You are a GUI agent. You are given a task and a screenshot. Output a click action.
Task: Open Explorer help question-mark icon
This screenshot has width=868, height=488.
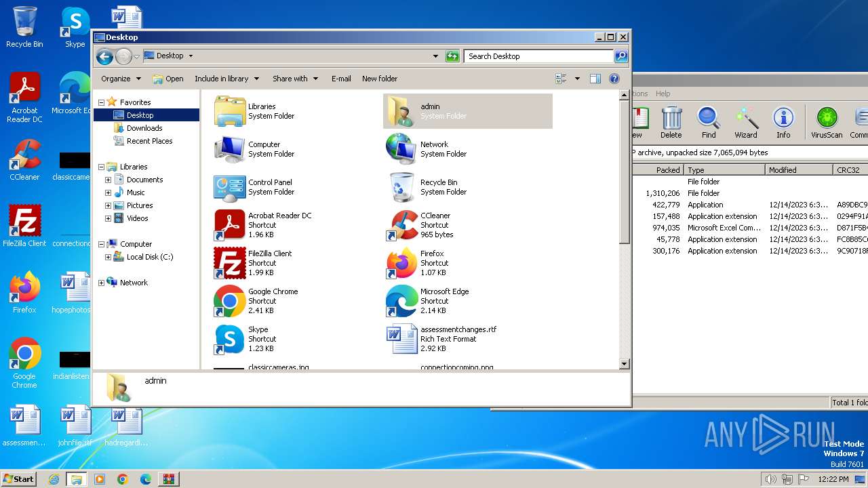tap(614, 79)
